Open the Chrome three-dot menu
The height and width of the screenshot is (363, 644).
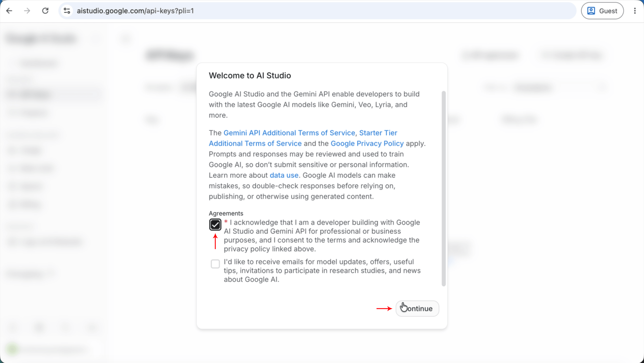(635, 11)
